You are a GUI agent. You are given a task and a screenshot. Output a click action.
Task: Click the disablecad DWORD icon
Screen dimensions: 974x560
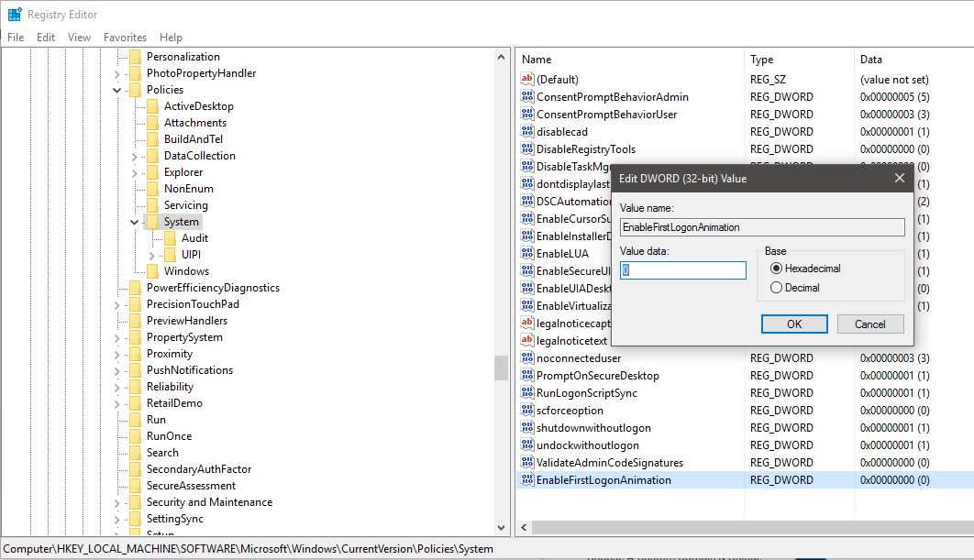coord(526,131)
